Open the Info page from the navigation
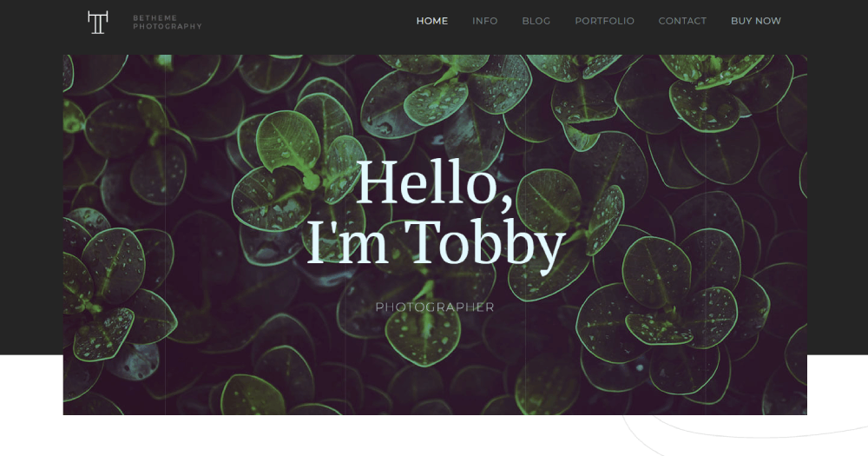 click(485, 21)
